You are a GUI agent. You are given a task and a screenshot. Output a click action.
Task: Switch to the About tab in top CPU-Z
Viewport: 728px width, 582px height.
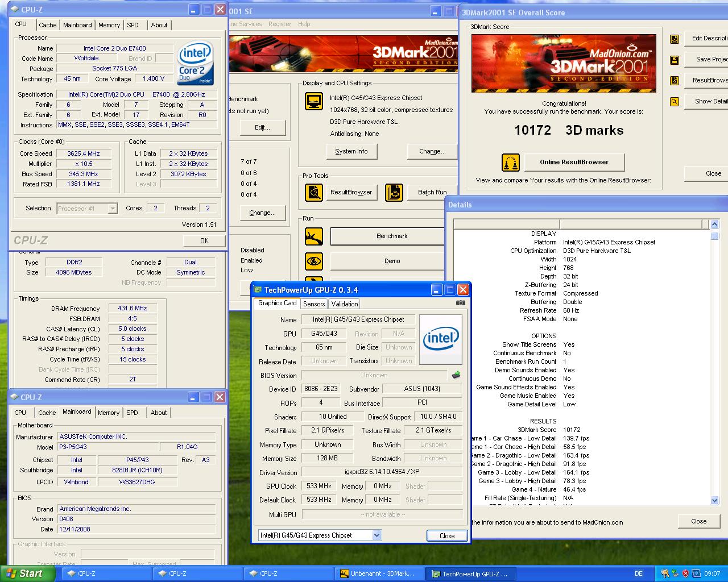pyautogui.click(x=159, y=25)
